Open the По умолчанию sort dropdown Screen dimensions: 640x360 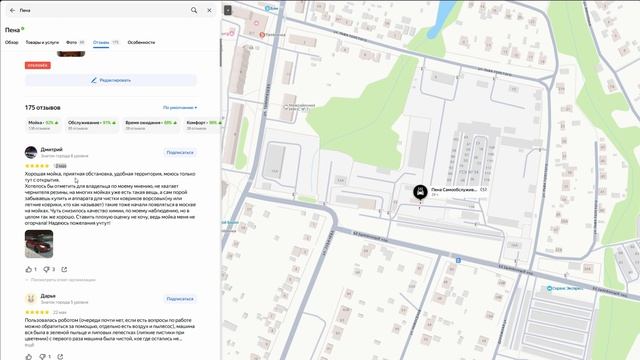click(180, 108)
